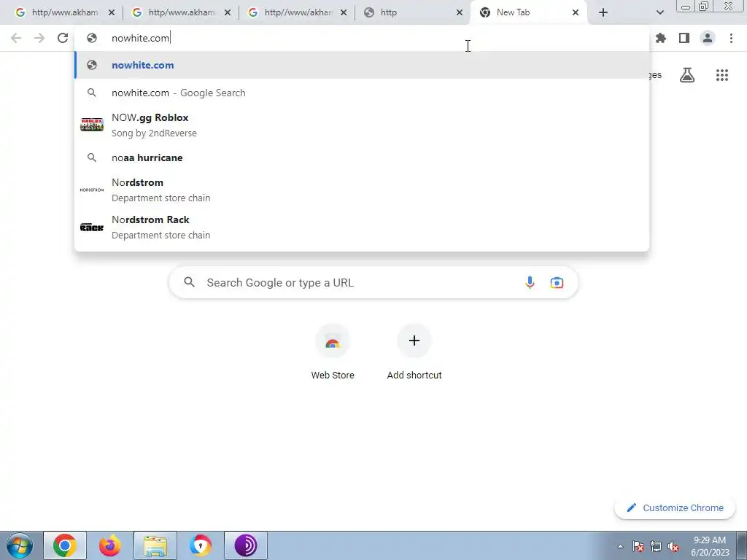The image size is (747, 560).
Task: Click the muted volume tray icon
Action: pyautogui.click(x=673, y=546)
